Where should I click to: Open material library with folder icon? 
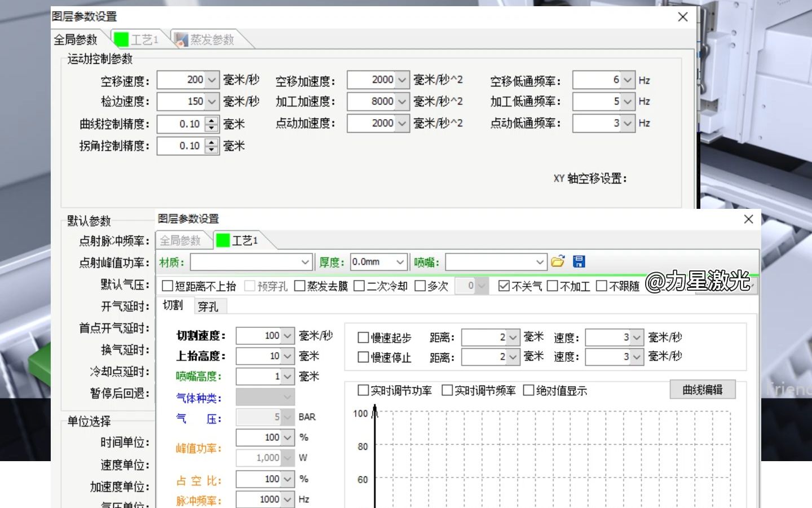pyautogui.click(x=558, y=261)
